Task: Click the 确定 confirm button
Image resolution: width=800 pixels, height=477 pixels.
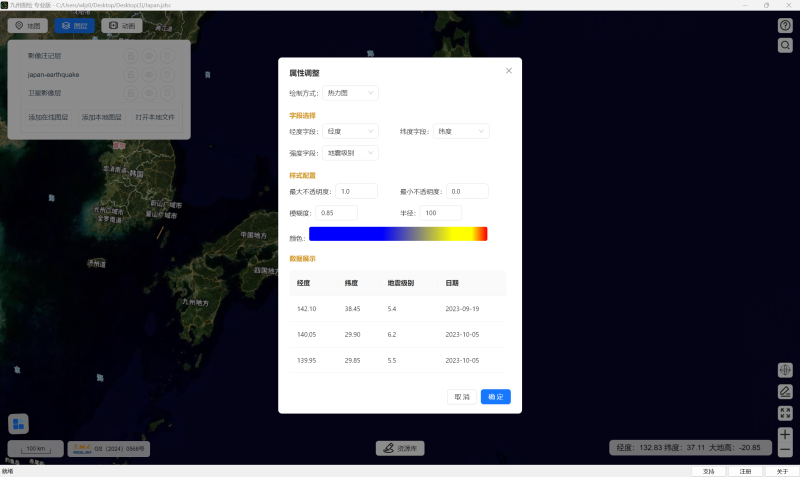Action: pyautogui.click(x=495, y=396)
